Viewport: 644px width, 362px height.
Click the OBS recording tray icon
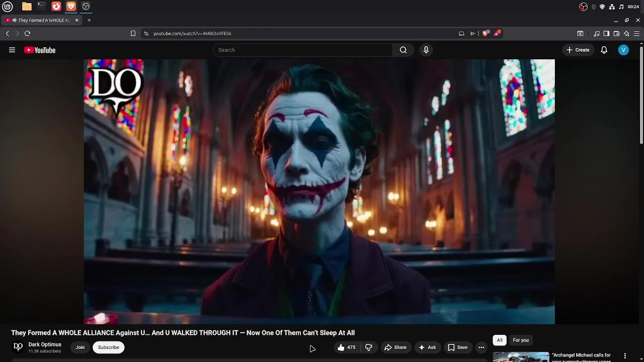(x=583, y=7)
